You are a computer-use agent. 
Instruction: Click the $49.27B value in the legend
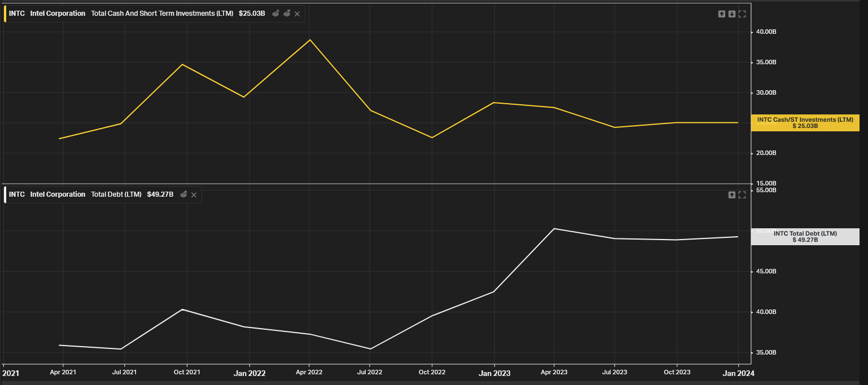160,194
